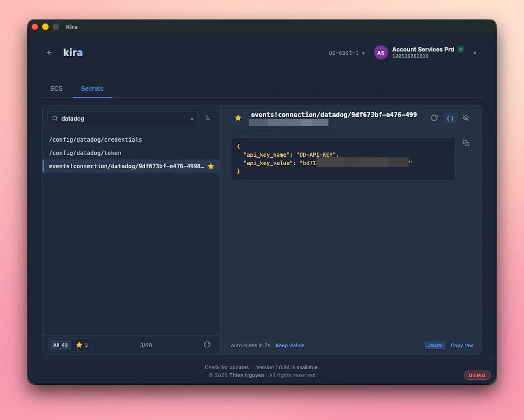524x420 pixels.
Task: Close the Kira window with red button
Action: point(35,27)
